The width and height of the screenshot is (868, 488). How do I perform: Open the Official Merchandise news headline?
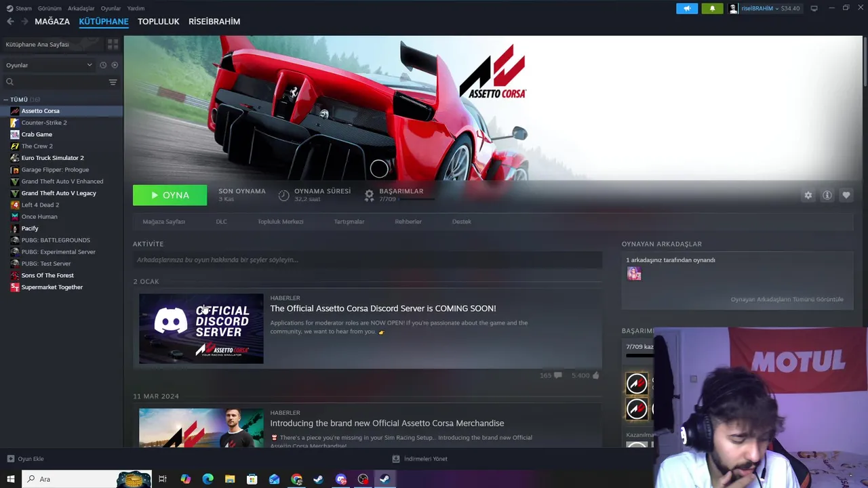(x=387, y=423)
